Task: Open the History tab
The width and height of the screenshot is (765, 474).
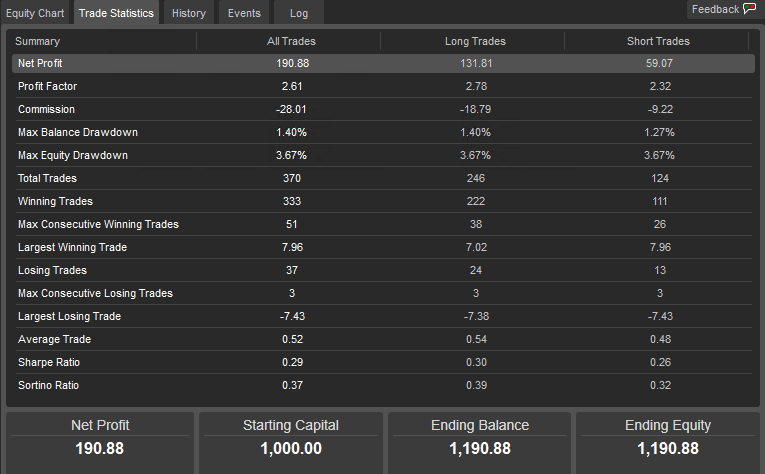Action: [189, 13]
